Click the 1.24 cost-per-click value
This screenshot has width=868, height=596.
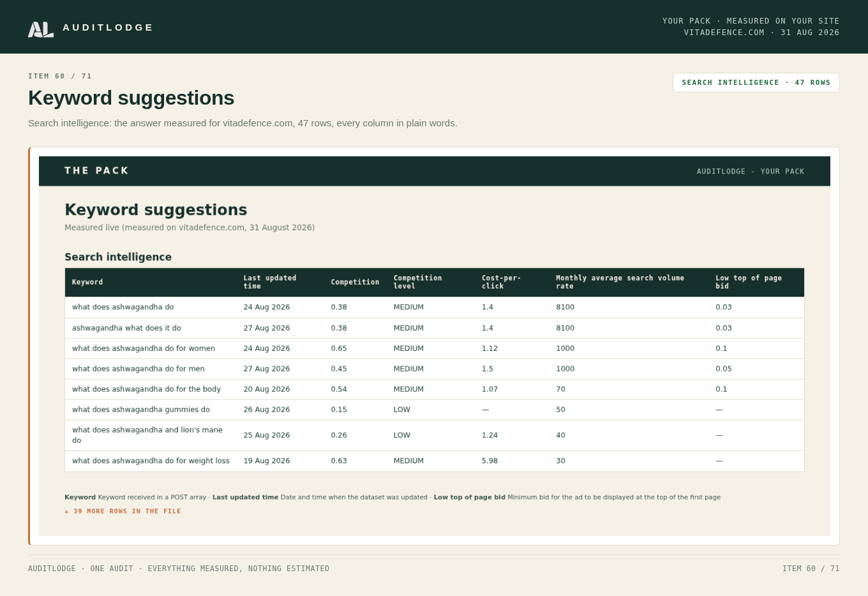490,435
